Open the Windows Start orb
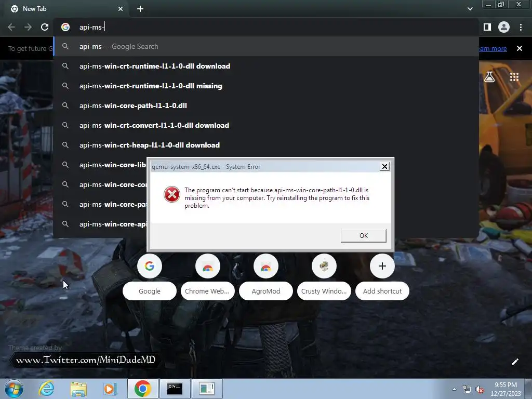532x399 pixels. tap(14, 389)
